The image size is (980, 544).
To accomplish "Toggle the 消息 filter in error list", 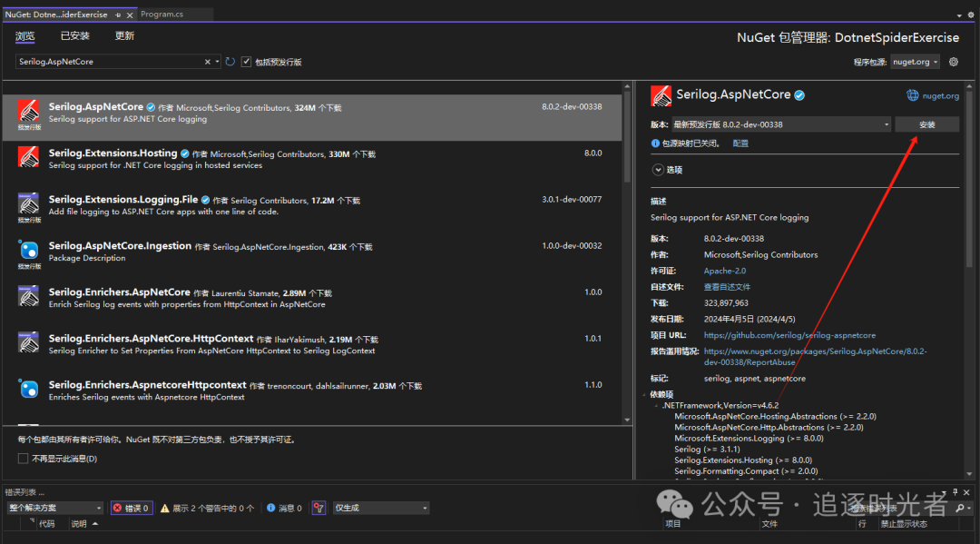I will coord(284,507).
